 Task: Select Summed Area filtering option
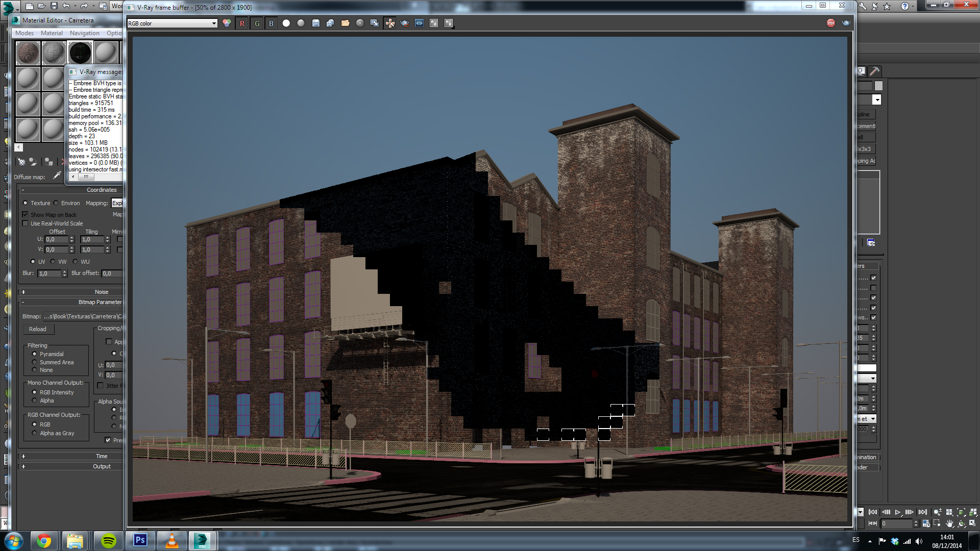click(35, 362)
